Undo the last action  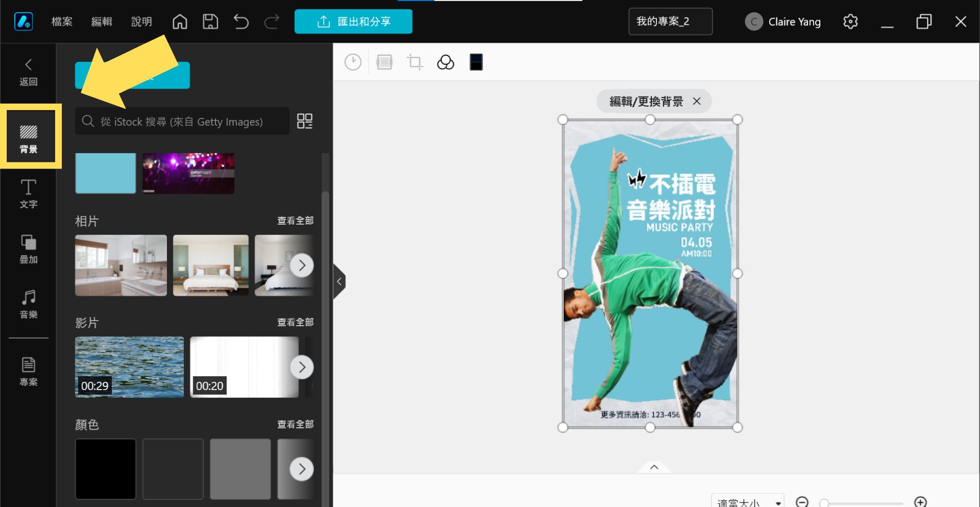241,22
